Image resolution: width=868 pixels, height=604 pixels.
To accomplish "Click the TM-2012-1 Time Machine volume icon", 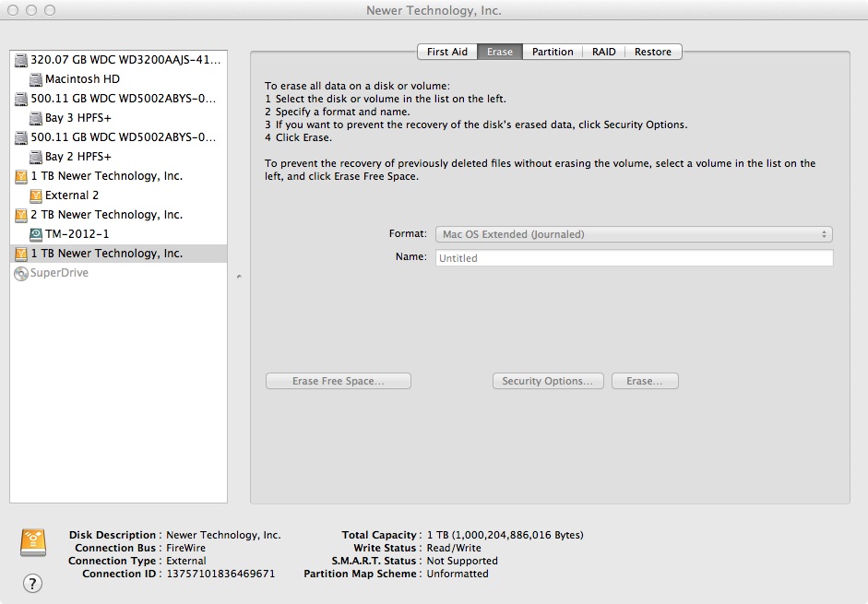I will [x=35, y=234].
